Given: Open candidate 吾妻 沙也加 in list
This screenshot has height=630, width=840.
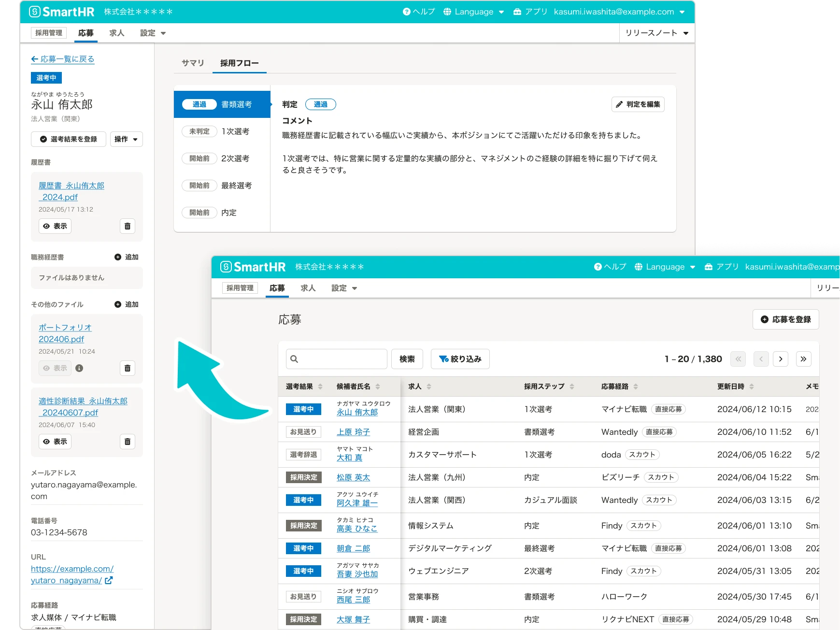Looking at the screenshot, I should coord(357,574).
